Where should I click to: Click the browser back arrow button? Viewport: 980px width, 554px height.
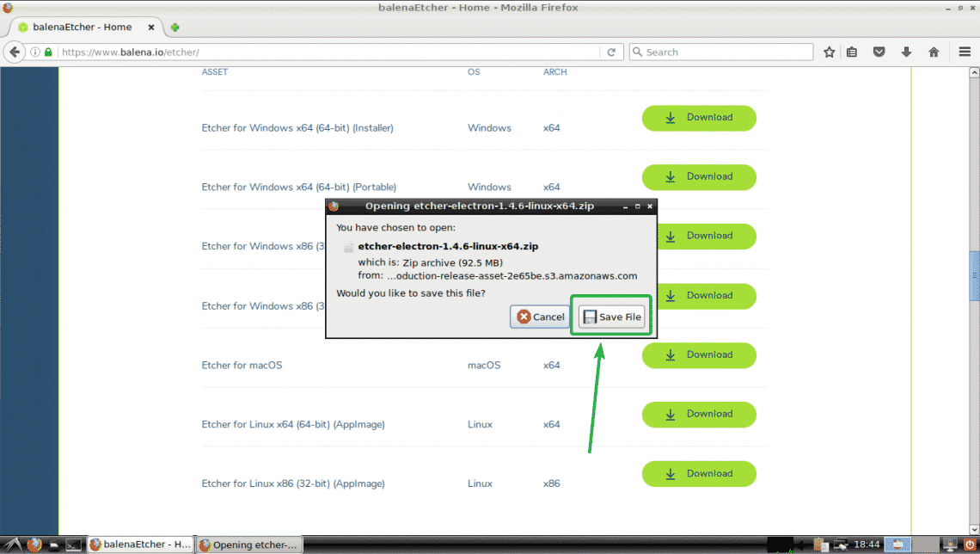15,52
